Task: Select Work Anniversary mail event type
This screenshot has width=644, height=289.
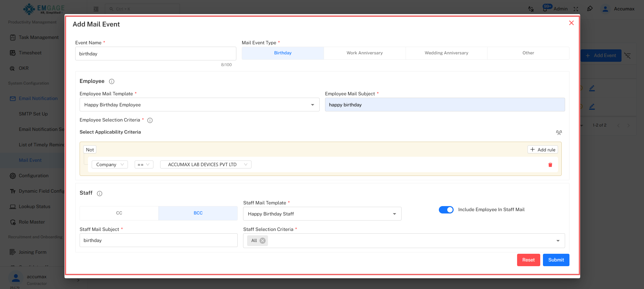Action: [365, 53]
